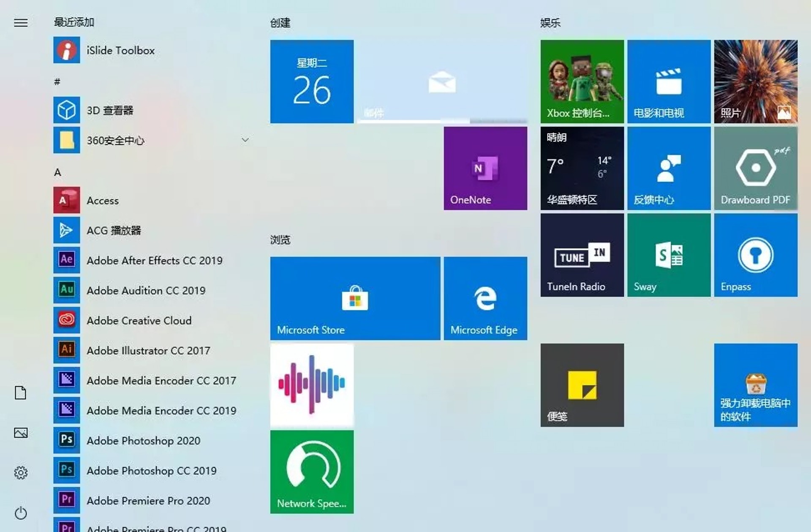
Task: Open Adobe Photoshop 2020 from list
Action: (x=143, y=440)
